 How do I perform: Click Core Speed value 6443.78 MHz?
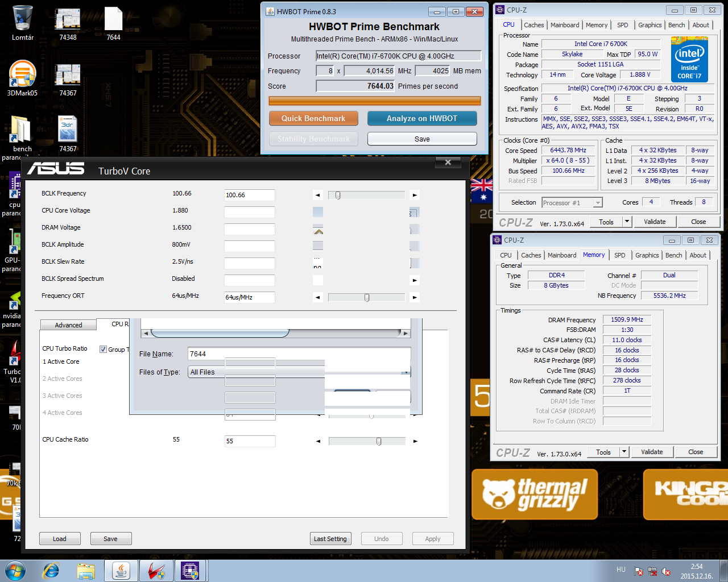click(568, 150)
